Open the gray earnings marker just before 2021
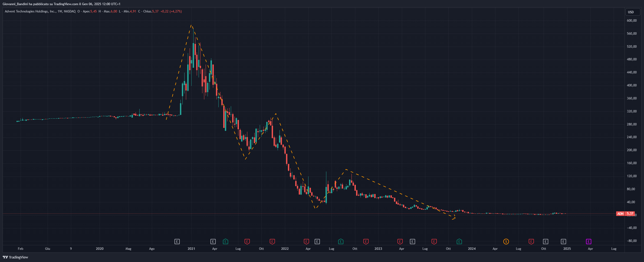The height and width of the screenshot is (262, 644). [177, 241]
